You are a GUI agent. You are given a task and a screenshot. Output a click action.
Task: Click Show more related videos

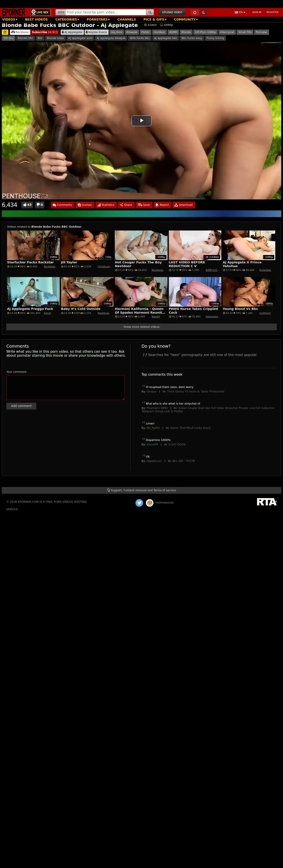(141, 327)
